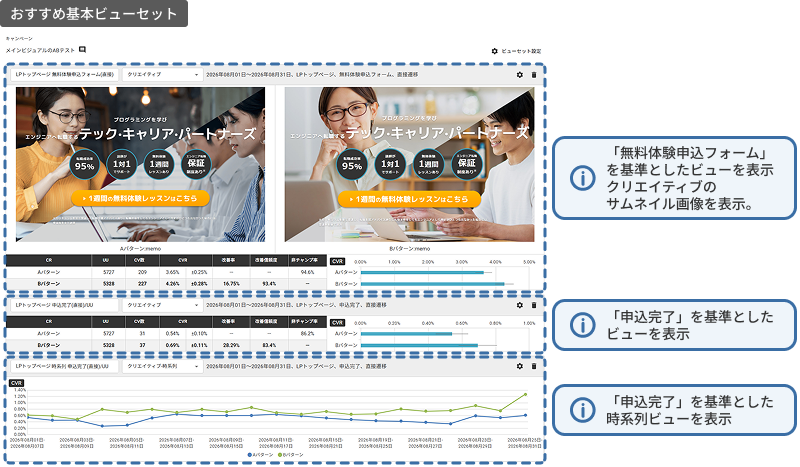
Task: Click Aパターン bar in the first CVR bar chart
Action: click(x=422, y=273)
